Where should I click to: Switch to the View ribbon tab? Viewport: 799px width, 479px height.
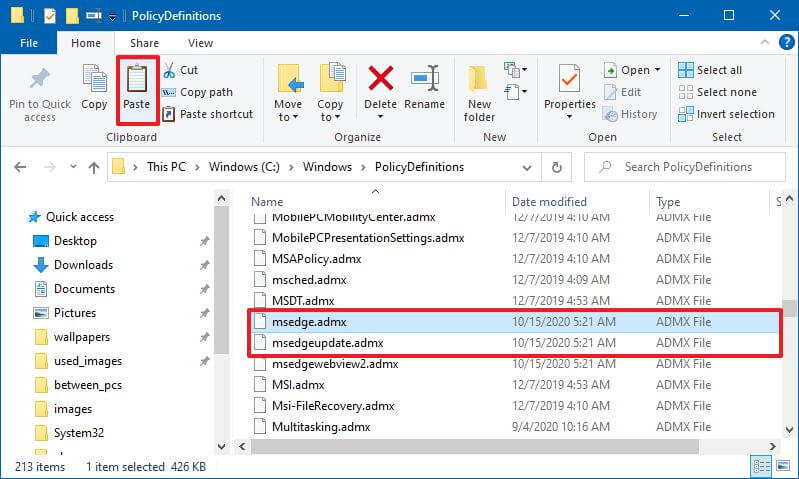tap(200, 43)
